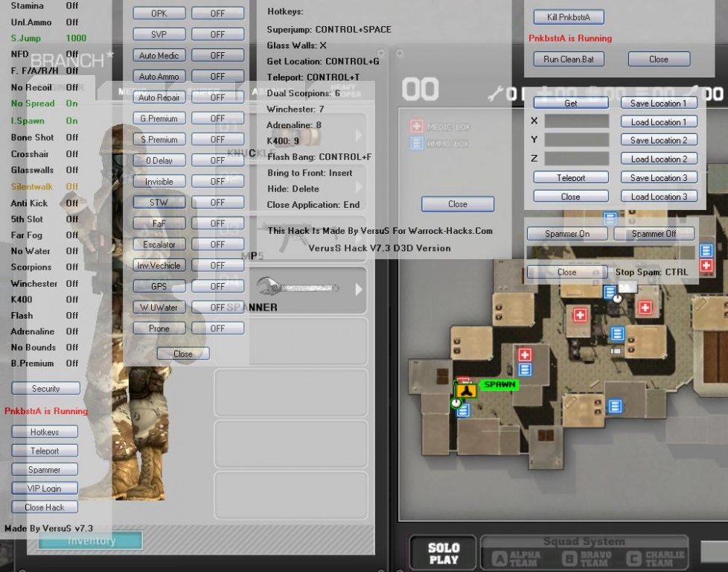Expand the Knuckle weapon slot arrow
The width and height of the screenshot is (728, 572).
click(x=359, y=136)
